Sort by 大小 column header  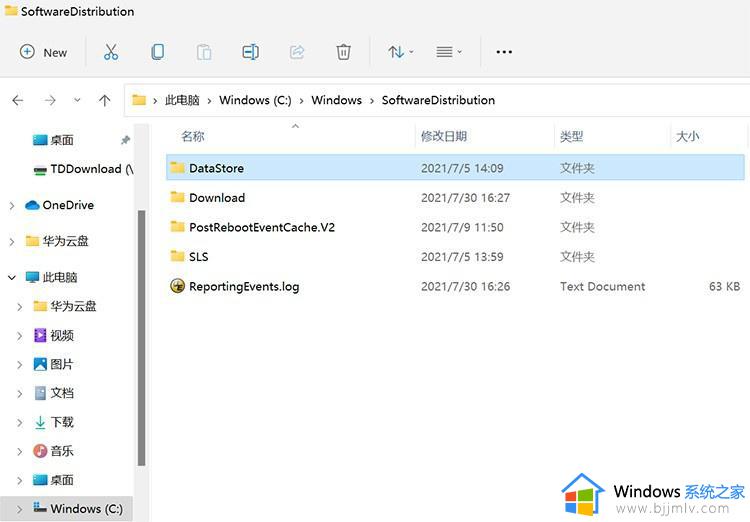(x=687, y=137)
